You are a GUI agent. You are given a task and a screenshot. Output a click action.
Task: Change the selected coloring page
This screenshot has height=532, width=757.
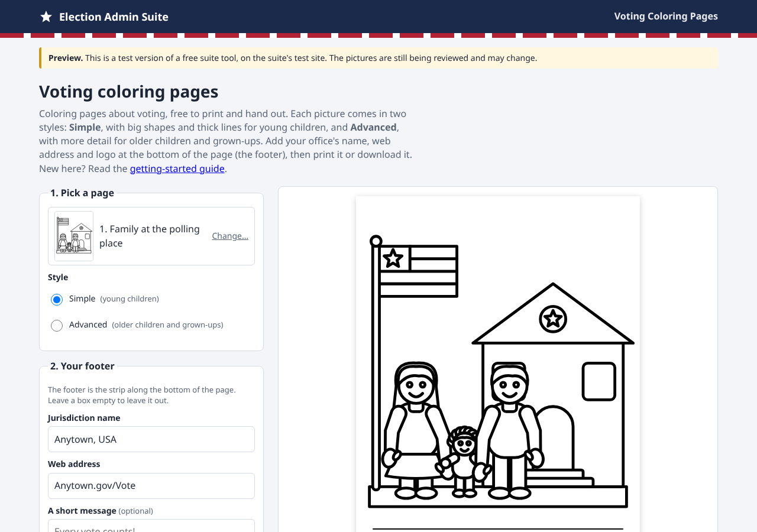pyautogui.click(x=230, y=236)
